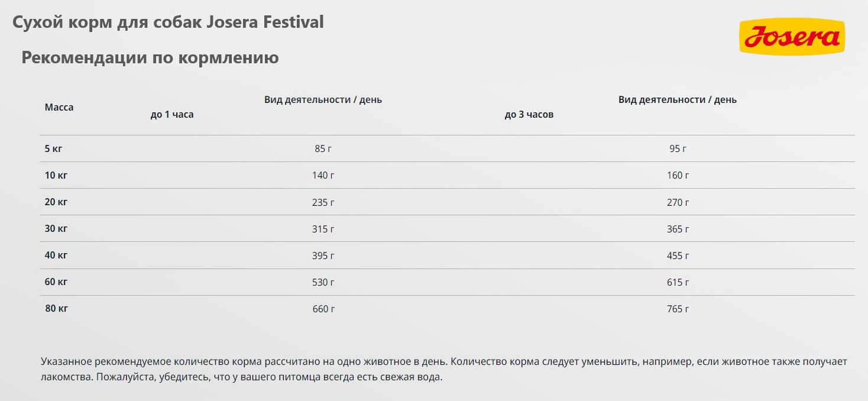Click the '140 г' feeding amount
868x401 pixels.
pyautogui.click(x=323, y=176)
